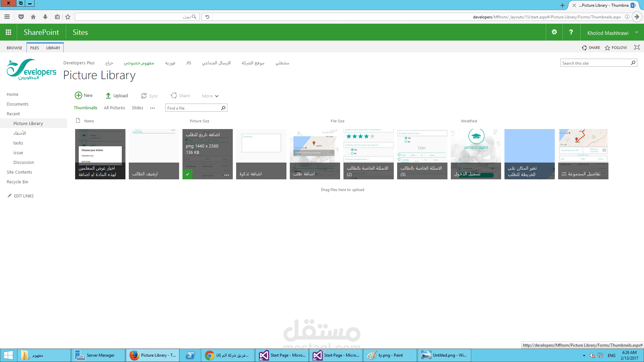644x362 pixels.
Task: Switch to the All Pictures view
Action: point(114,108)
